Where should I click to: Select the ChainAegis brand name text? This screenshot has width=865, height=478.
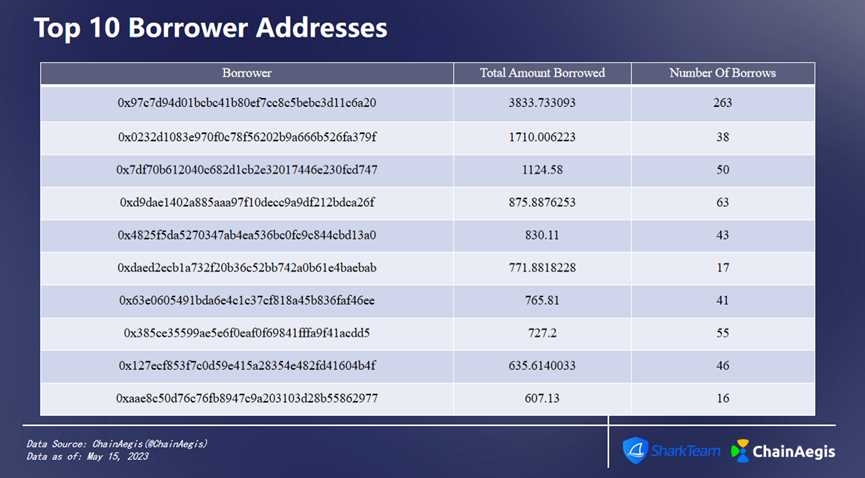coord(796,451)
